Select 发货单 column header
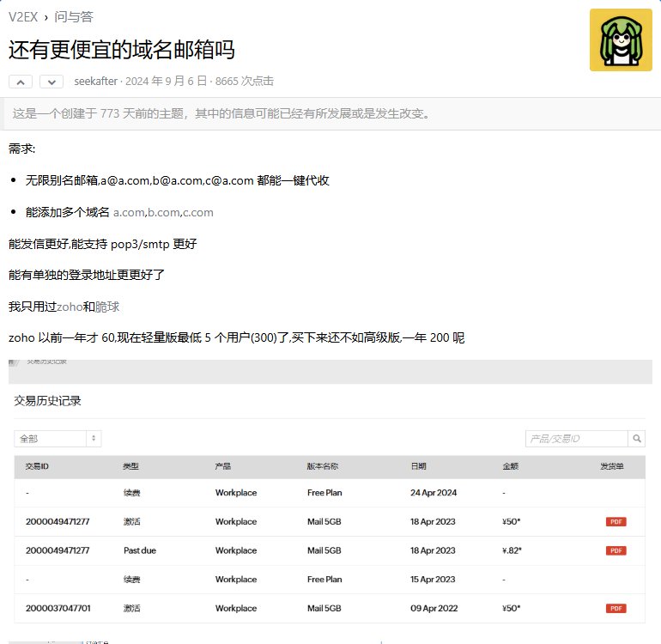 (612, 466)
